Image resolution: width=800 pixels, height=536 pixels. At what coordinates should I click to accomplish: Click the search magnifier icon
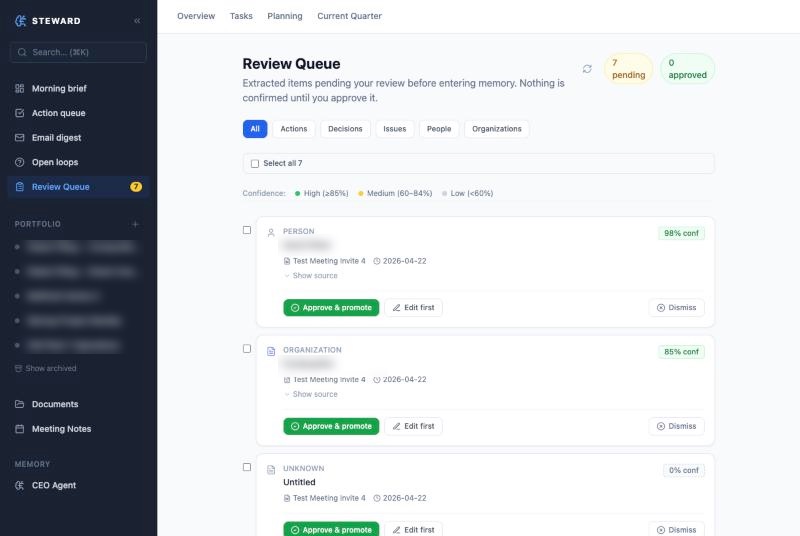22,52
